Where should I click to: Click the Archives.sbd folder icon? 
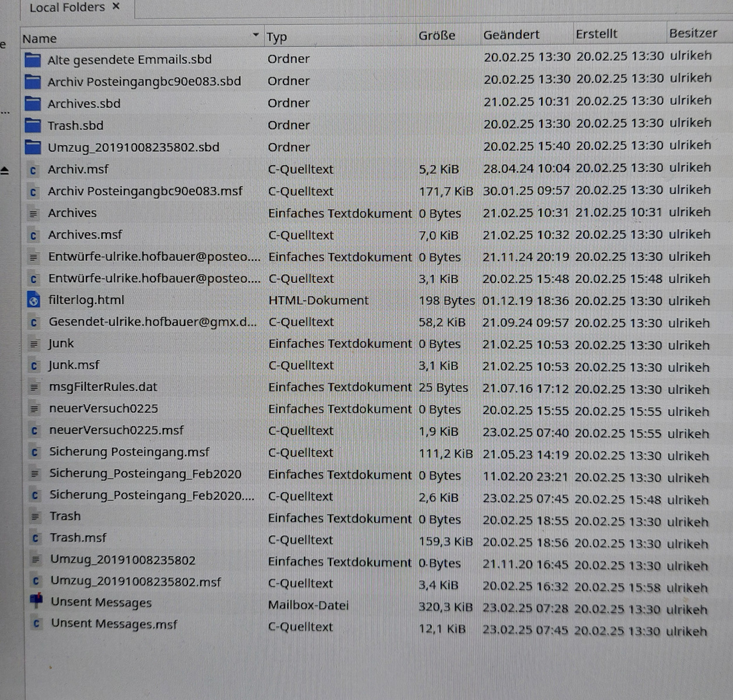[x=33, y=104]
